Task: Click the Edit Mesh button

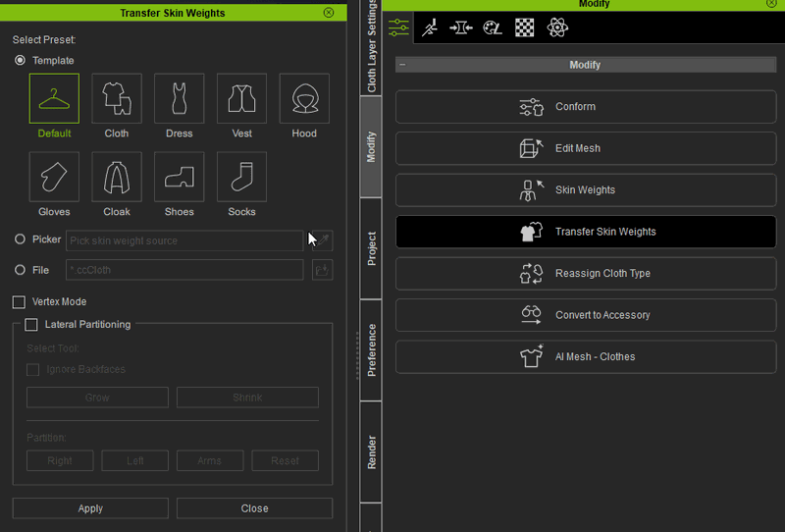Action: 586,148
